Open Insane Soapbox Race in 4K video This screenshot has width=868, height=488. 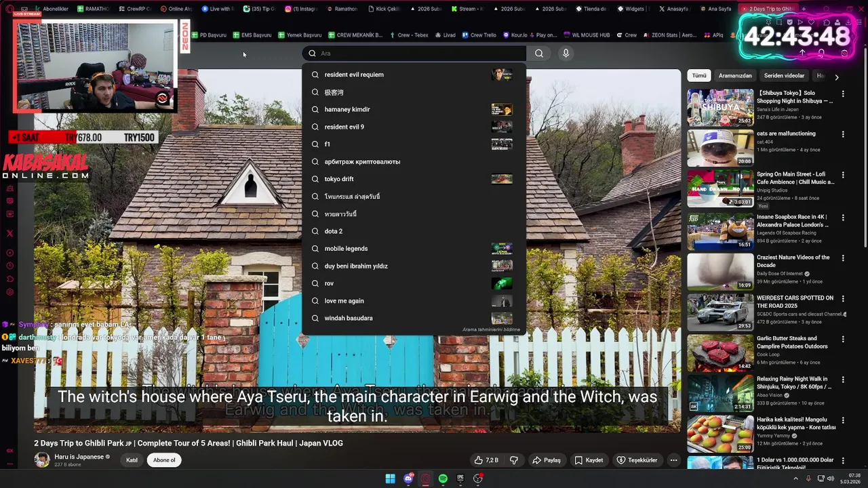(x=720, y=231)
